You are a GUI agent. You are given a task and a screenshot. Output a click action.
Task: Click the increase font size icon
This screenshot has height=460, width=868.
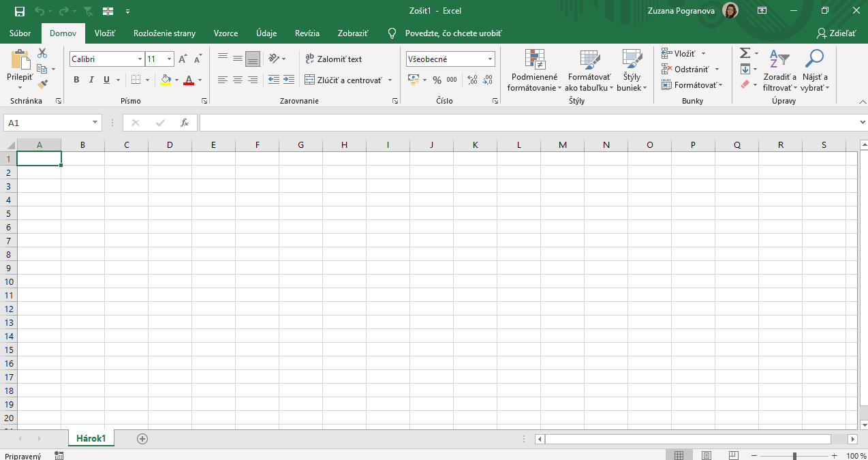183,59
